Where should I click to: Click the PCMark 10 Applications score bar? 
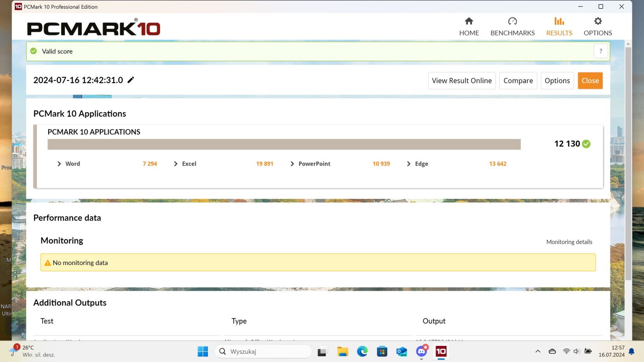tap(284, 144)
